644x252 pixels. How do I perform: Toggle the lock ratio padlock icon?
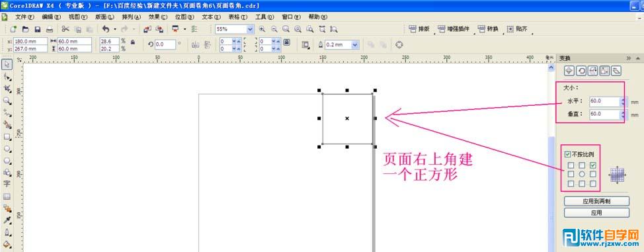coord(133,42)
